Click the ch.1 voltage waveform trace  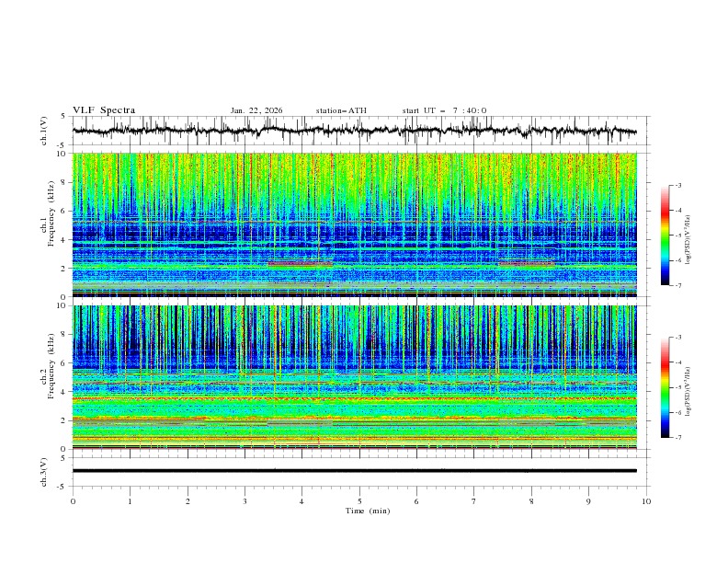click(354, 131)
